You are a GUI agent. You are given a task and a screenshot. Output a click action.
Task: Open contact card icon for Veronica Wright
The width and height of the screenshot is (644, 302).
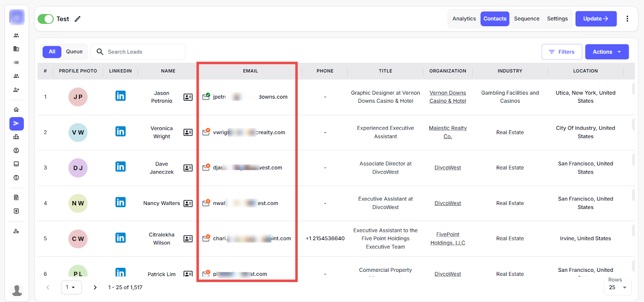click(188, 132)
